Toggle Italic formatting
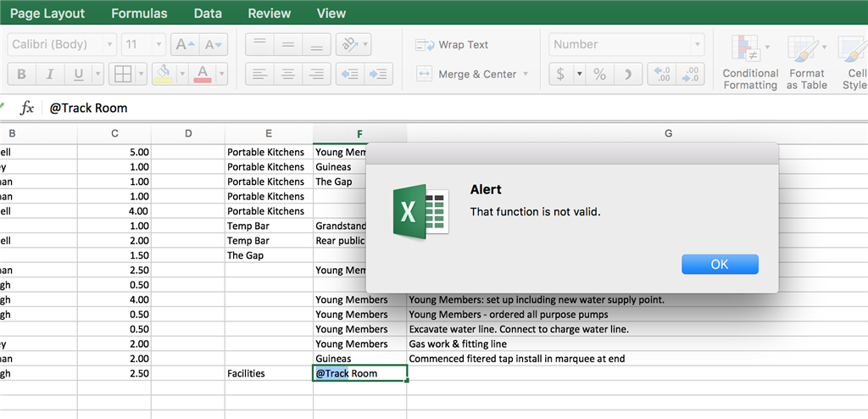 [x=50, y=74]
